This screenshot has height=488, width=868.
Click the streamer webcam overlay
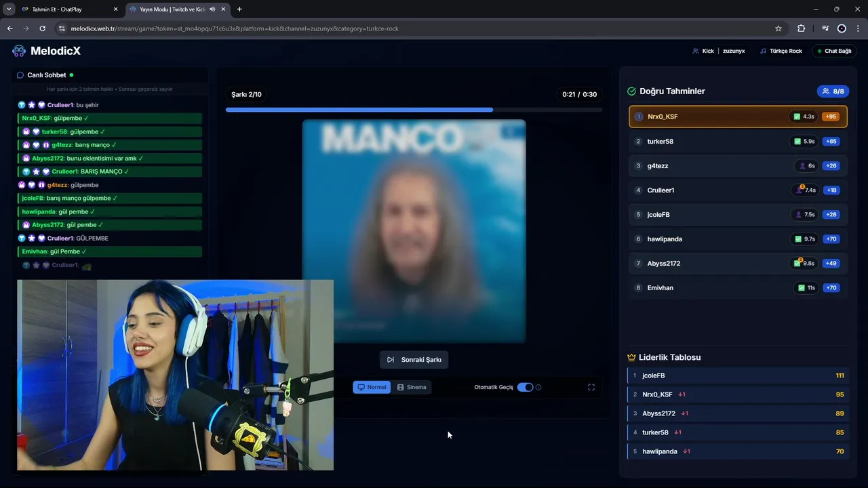point(175,375)
